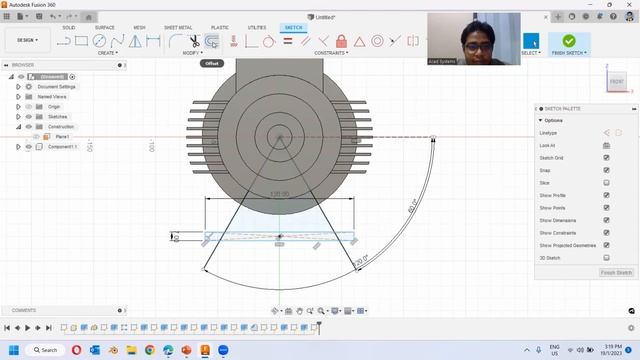The height and width of the screenshot is (360, 640).
Task: Select the Rectangle sketch tool
Action: pyautogui.click(x=81, y=41)
